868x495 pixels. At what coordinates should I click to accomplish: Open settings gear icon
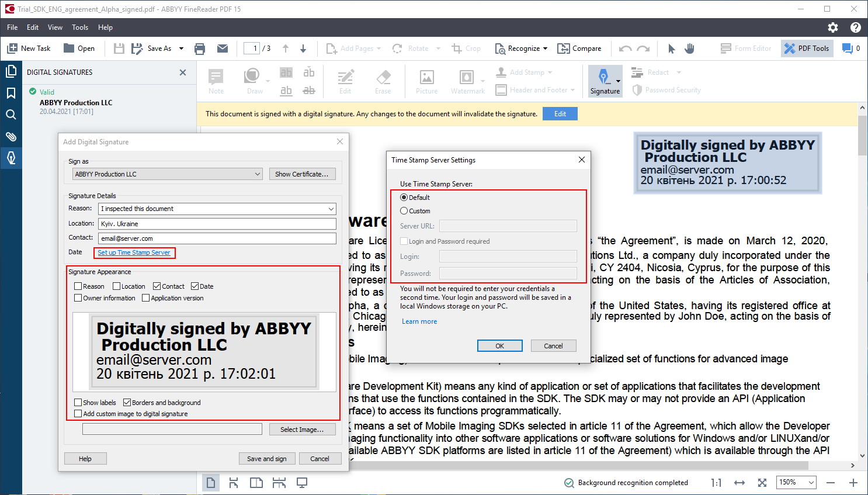point(833,27)
